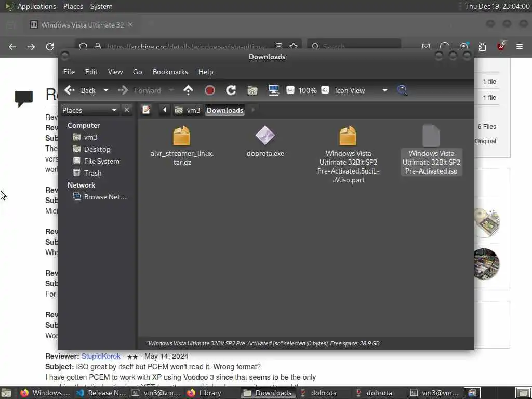This screenshot has height=399, width=532.
Task: Open vm3 home in sidebar
Action: 85,137
